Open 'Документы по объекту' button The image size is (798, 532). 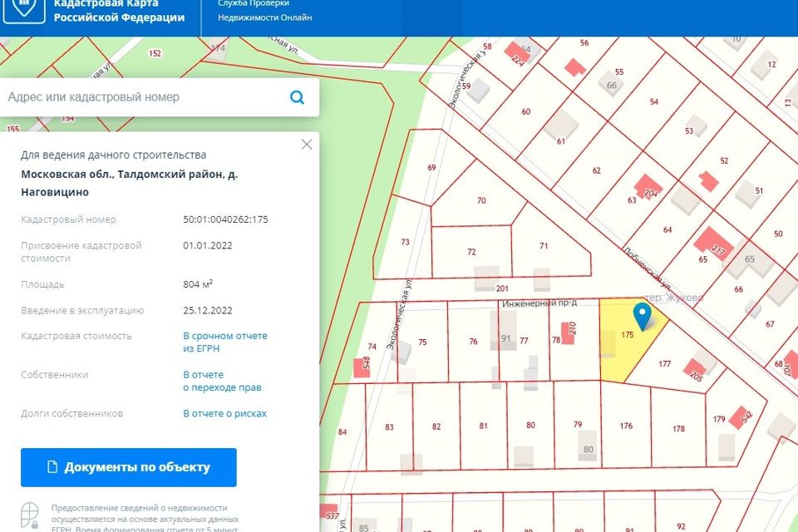coord(129,467)
